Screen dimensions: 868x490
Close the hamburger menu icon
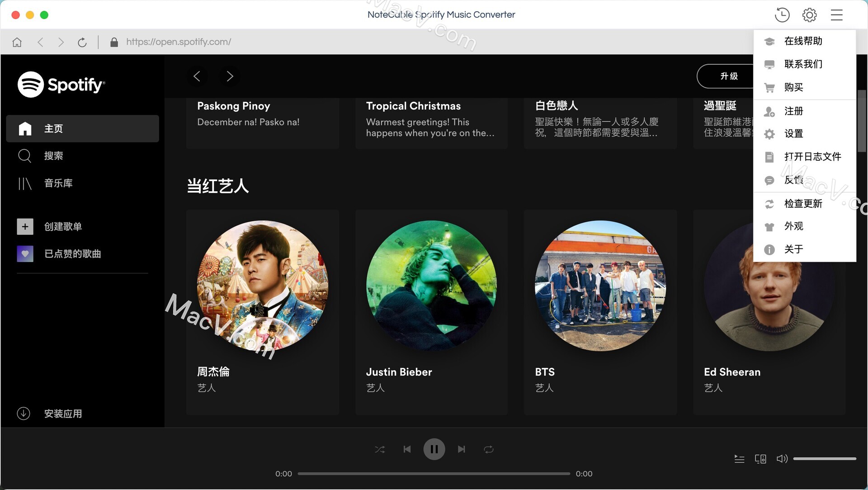pyautogui.click(x=836, y=15)
